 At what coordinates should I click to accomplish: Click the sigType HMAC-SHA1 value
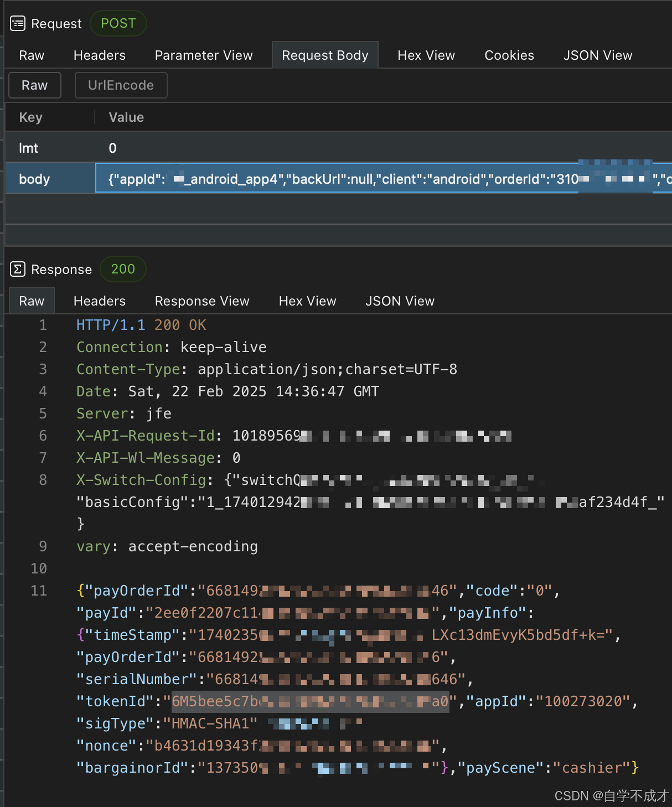coord(210,723)
